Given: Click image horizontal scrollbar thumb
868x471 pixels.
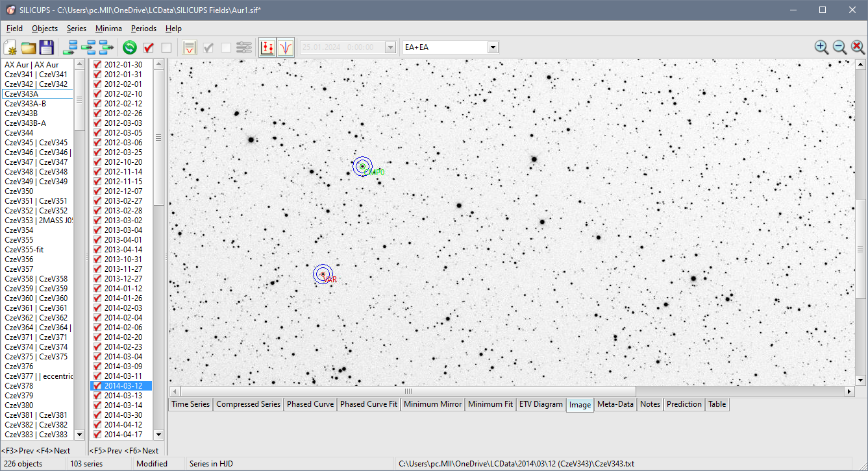Looking at the screenshot, I should [408, 391].
